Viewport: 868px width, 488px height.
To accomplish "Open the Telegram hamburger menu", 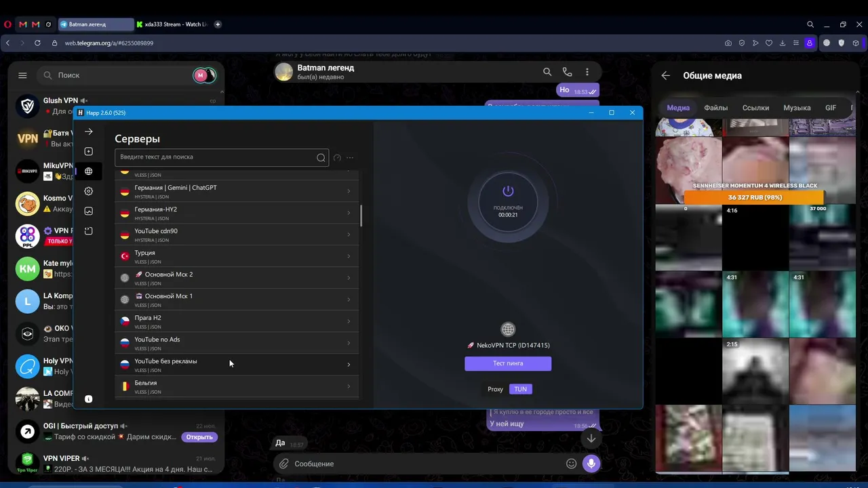I will (22, 75).
